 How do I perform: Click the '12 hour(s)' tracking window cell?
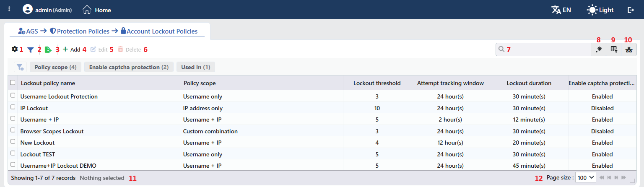(450, 143)
